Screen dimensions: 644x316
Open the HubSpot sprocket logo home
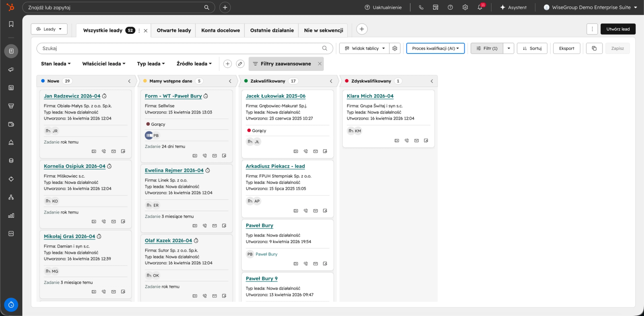(x=11, y=7)
